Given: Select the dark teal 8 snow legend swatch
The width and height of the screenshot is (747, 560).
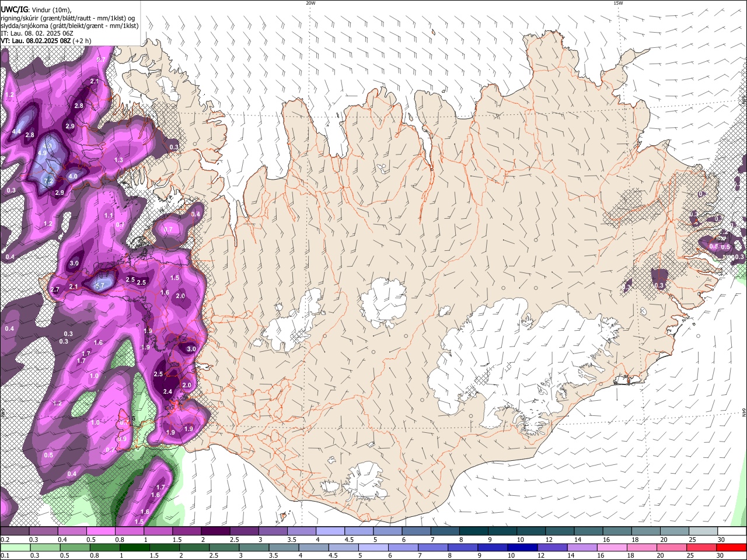Looking at the screenshot, I should (473, 531).
